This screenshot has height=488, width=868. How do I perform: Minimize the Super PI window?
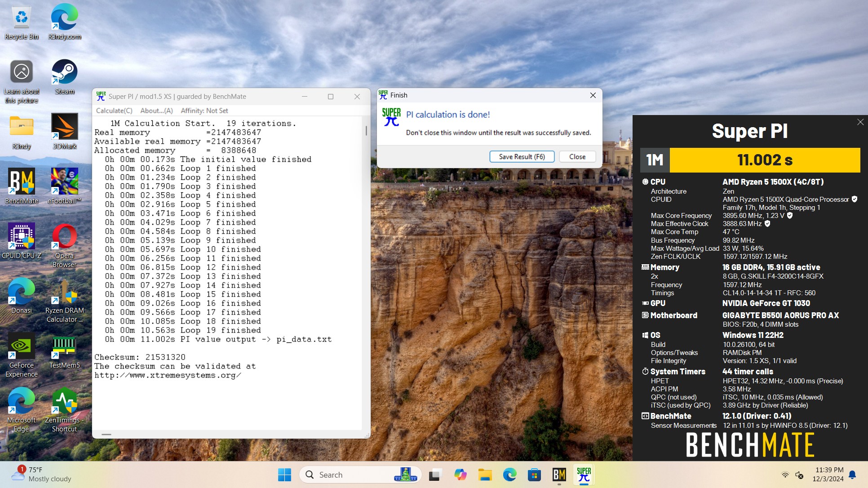(x=304, y=97)
